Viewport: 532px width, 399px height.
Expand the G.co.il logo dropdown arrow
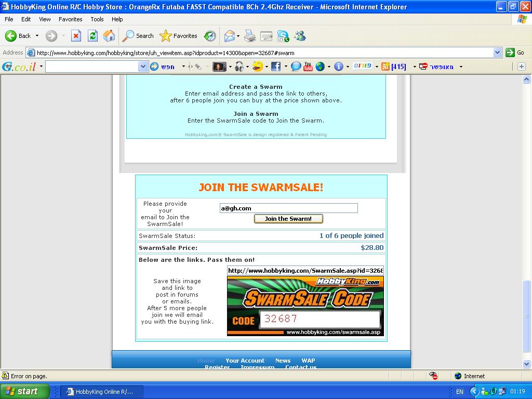coord(41,66)
